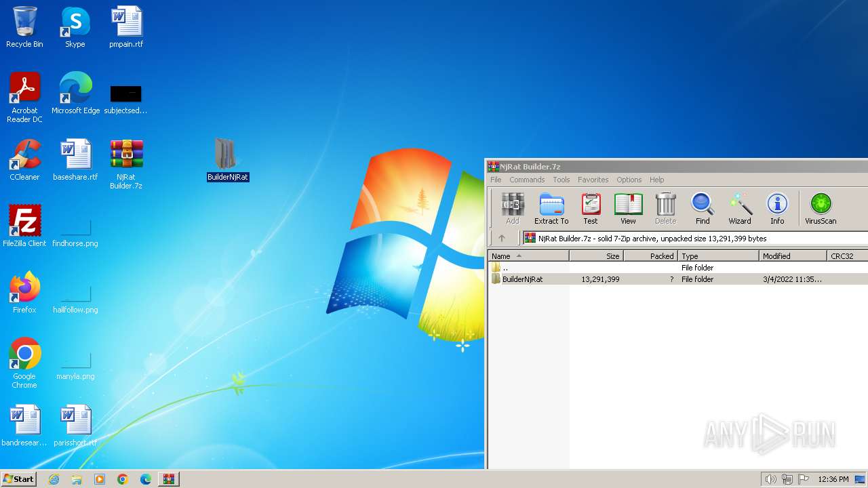Select the Skype desktop shortcut
Viewport: 868px width, 488px height.
pyautogui.click(x=75, y=27)
